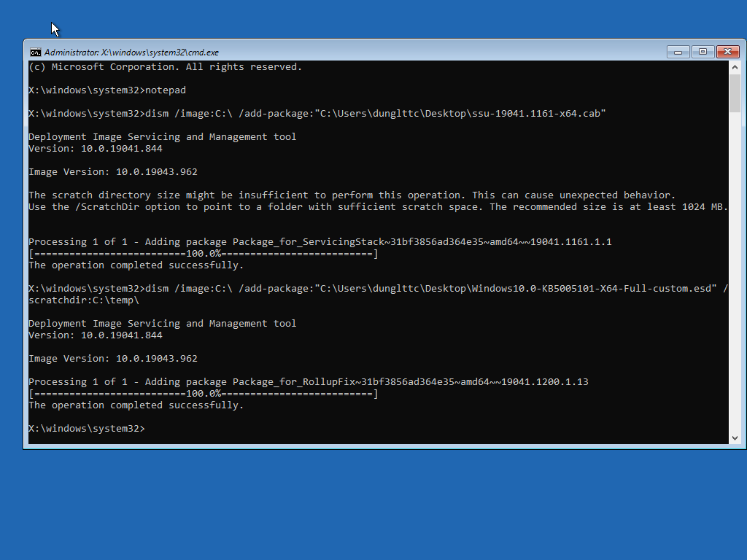Click the 'scratchdir:C:\temp\' line

click(84, 300)
